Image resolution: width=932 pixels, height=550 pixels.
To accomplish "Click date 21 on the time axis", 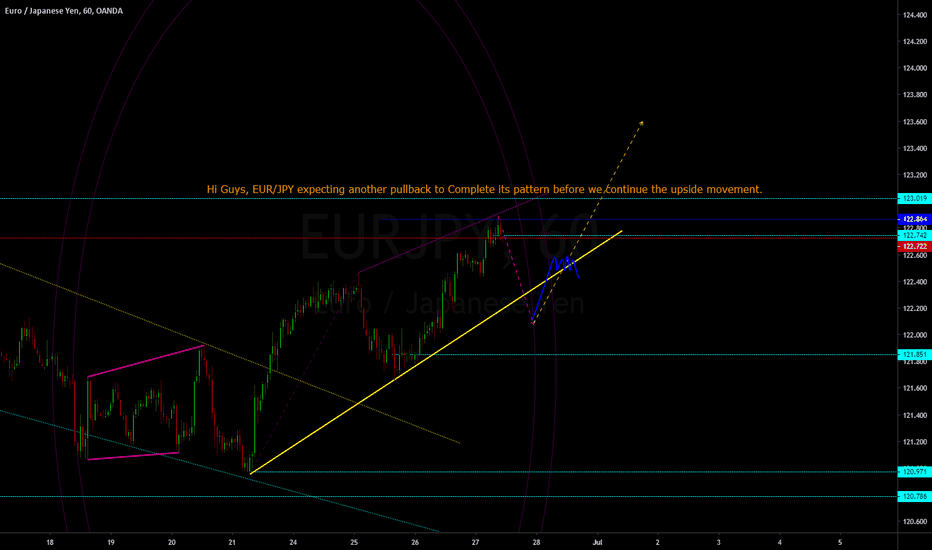I will click(232, 542).
